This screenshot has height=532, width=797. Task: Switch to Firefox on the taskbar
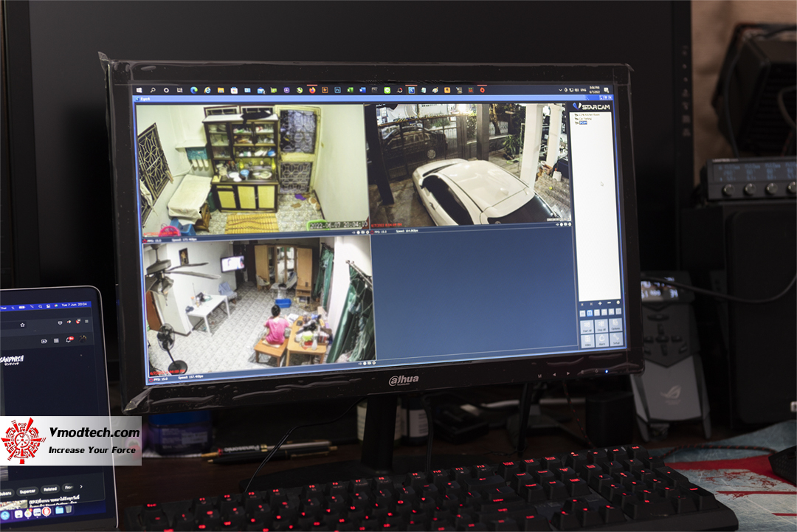click(312, 90)
